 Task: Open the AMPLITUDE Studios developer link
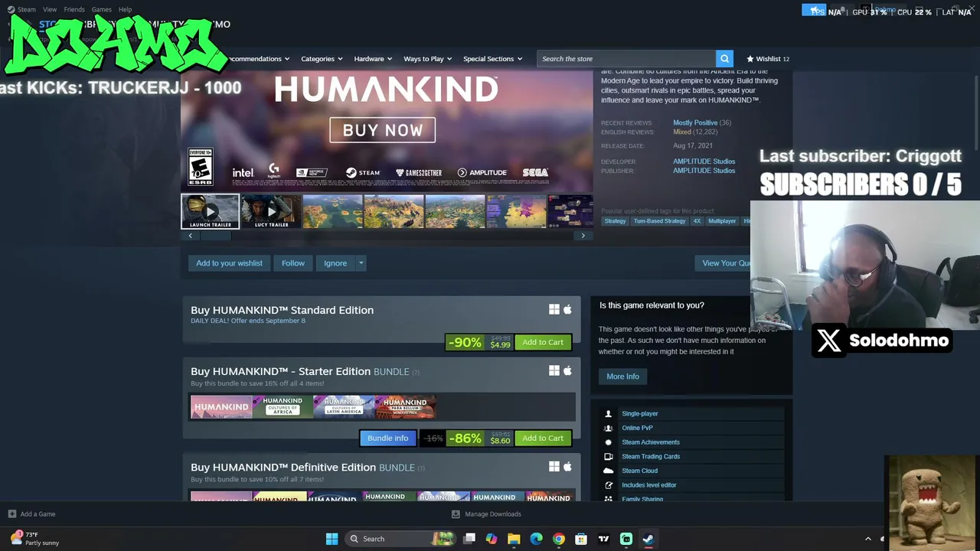pyautogui.click(x=704, y=161)
